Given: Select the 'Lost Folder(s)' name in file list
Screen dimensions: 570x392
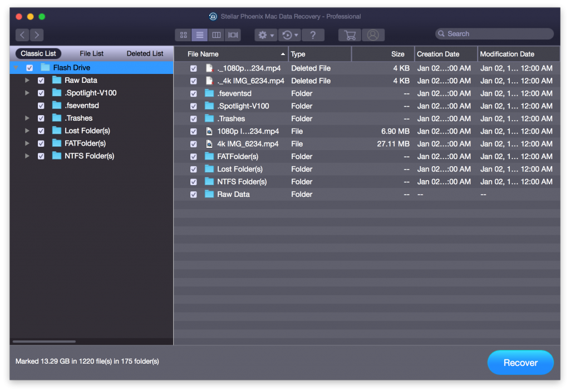Looking at the screenshot, I should coord(239,169).
